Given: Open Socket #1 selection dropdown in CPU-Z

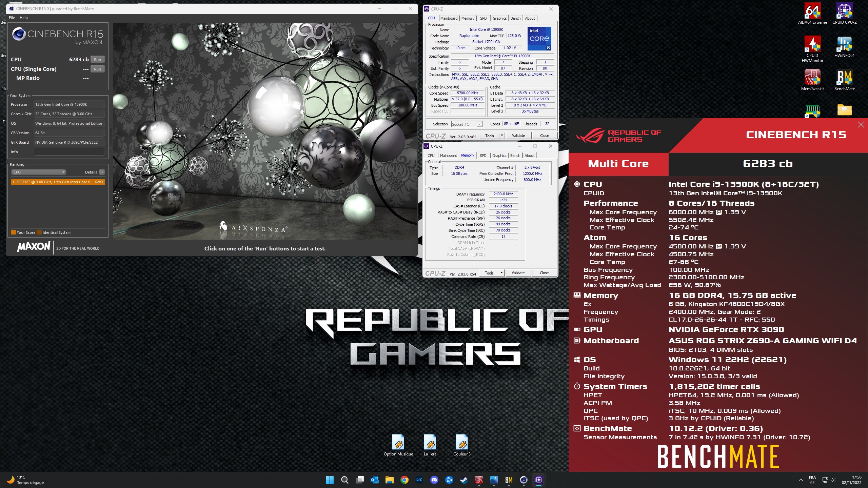Looking at the screenshot, I should pos(467,124).
